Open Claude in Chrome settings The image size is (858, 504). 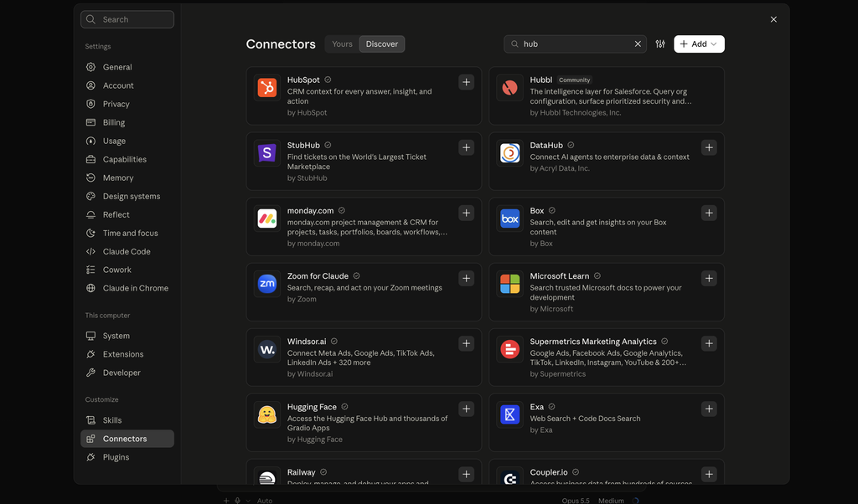[127, 288]
